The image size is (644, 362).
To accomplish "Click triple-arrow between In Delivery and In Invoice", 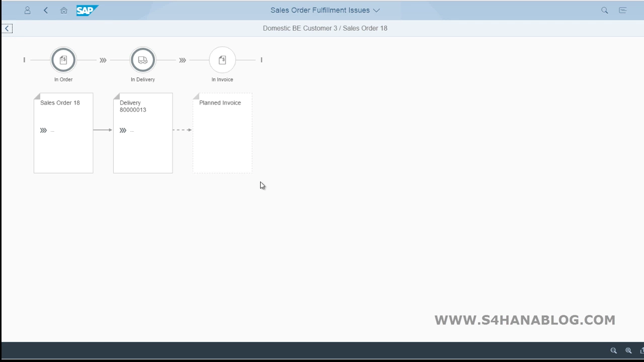I will click(x=183, y=60).
